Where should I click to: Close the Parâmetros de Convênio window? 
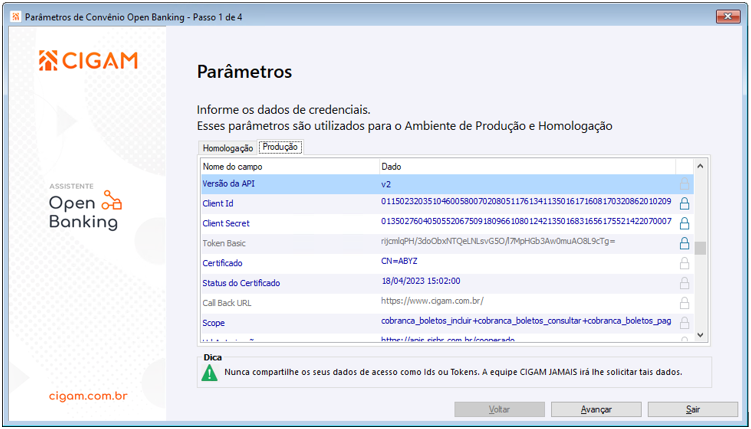coord(728,17)
